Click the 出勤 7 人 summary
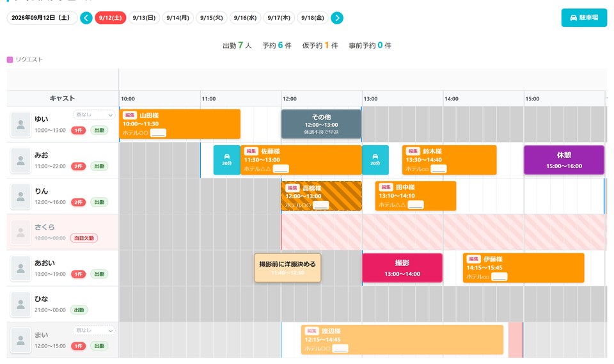The image size is (614, 364). (237, 45)
